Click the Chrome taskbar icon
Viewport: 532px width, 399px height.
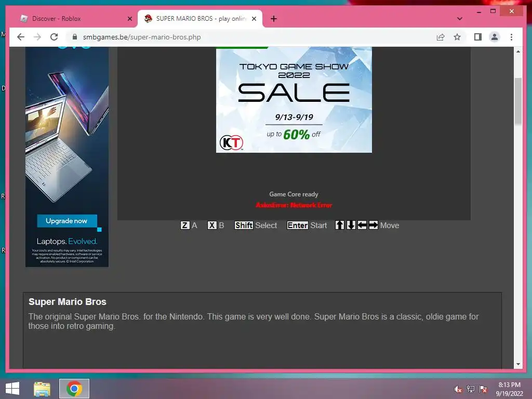[74, 389]
